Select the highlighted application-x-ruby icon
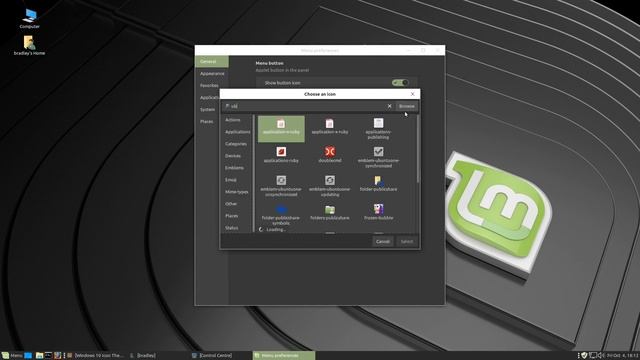The height and width of the screenshot is (360, 640). (x=281, y=129)
